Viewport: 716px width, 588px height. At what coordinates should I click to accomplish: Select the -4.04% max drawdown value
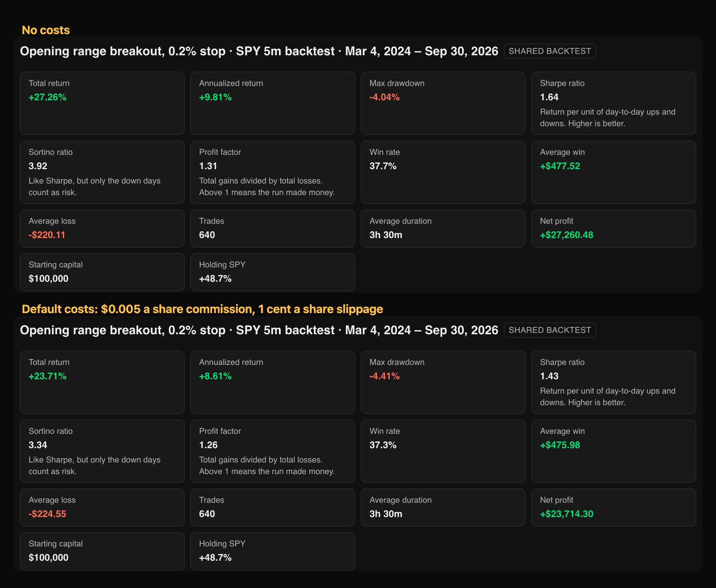(384, 97)
